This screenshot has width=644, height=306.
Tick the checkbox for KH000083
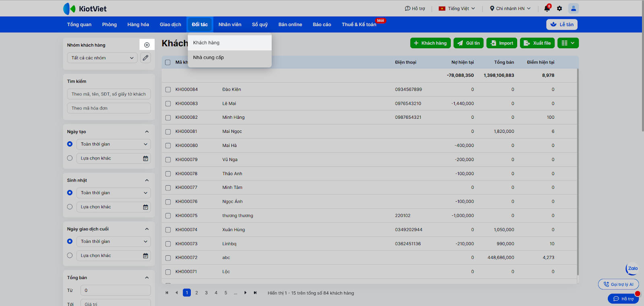168,104
